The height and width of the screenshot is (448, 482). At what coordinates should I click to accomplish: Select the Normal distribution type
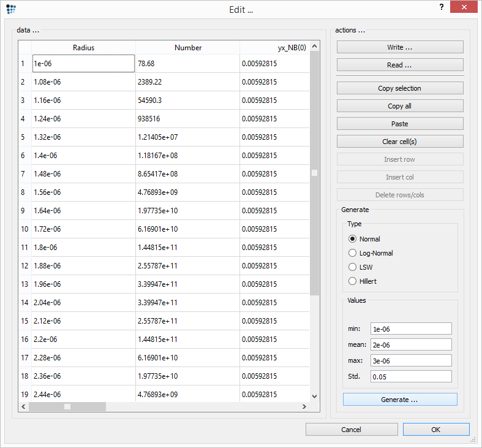pyautogui.click(x=352, y=239)
